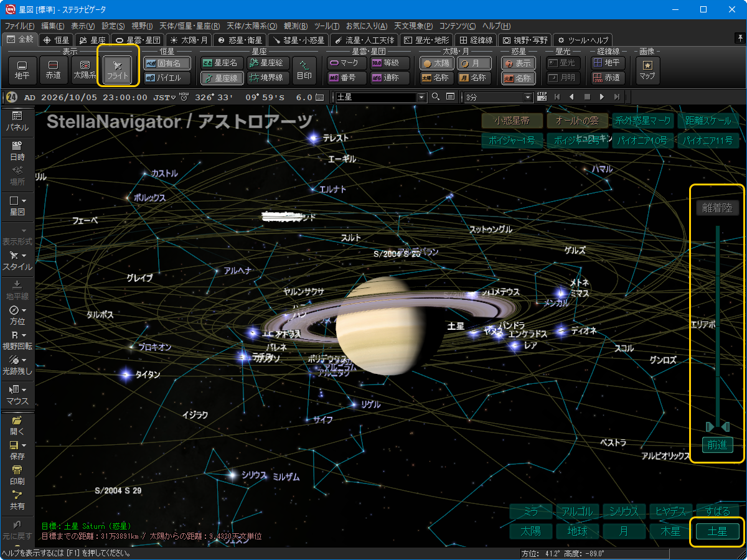Click the reverse play button
747x560 pixels.
572,97
